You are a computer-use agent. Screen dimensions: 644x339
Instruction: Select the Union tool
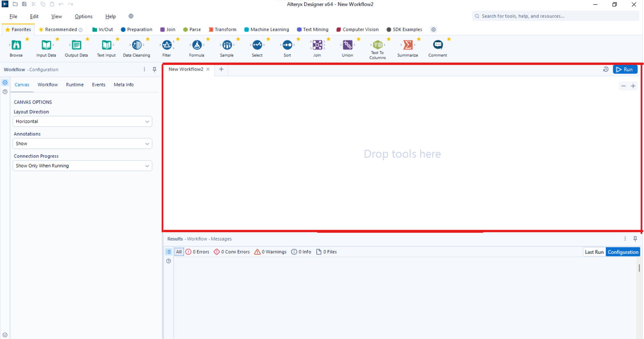[x=347, y=45]
